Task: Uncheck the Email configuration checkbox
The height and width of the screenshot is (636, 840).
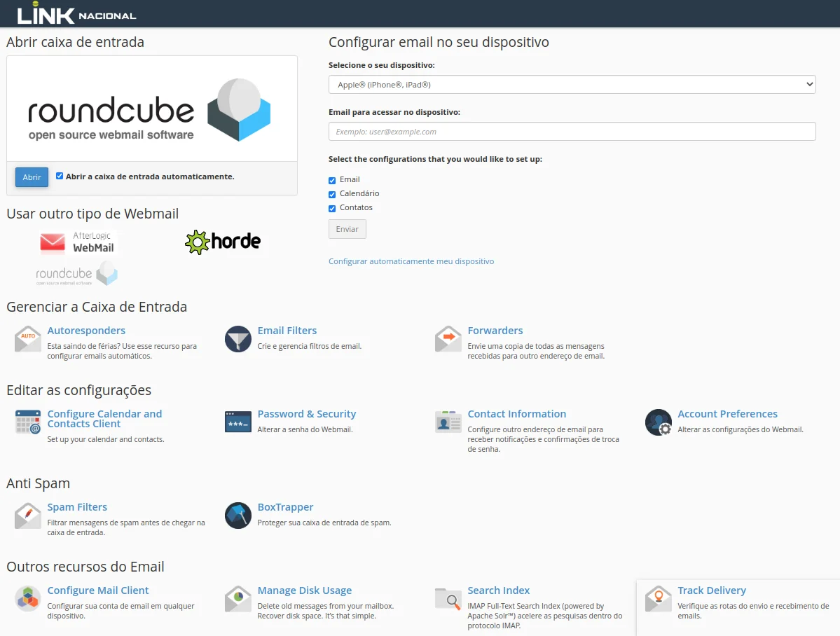Action: (x=332, y=180)
